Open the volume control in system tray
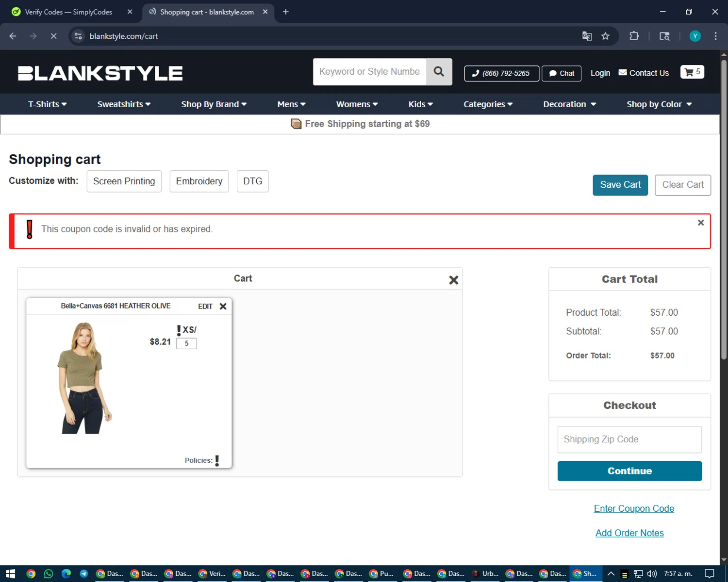This screenshot has width=728, height=582. tap(652, 574)
